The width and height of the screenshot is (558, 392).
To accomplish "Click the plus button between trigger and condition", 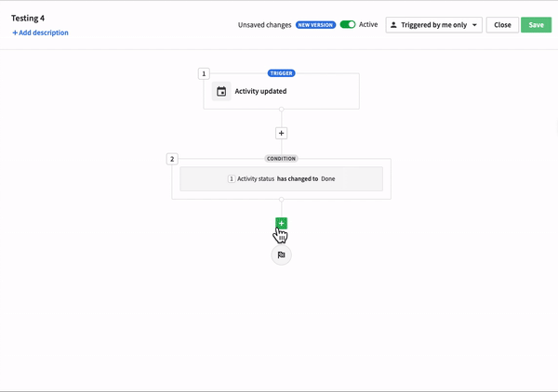I will tap(281, 133).
